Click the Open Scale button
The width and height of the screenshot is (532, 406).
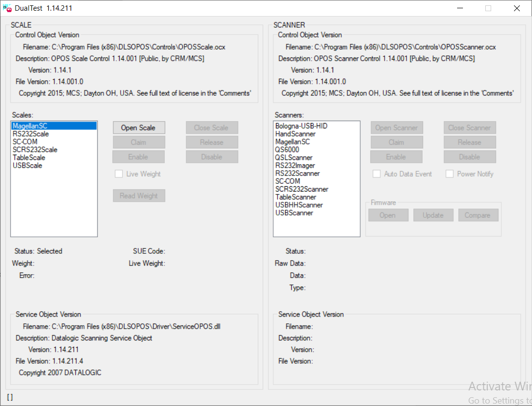click(139, 128)
